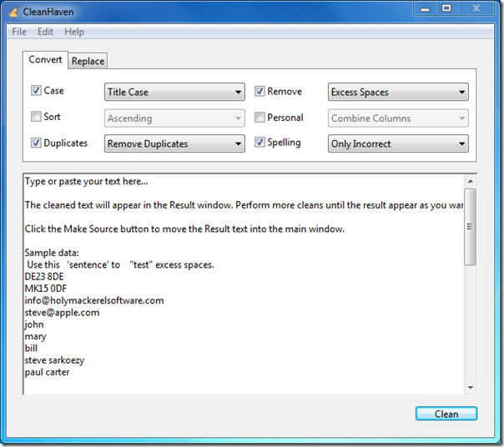Viewport: 504px width, 447px height.
Task: Click the CleanHaven app icon in title bar
Action: (14, 10)
